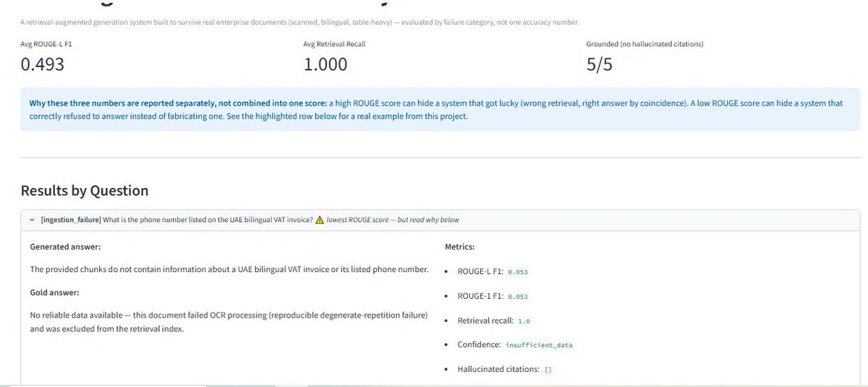
Task: Click the Grounded metric value 5/5
Action: 599,64
